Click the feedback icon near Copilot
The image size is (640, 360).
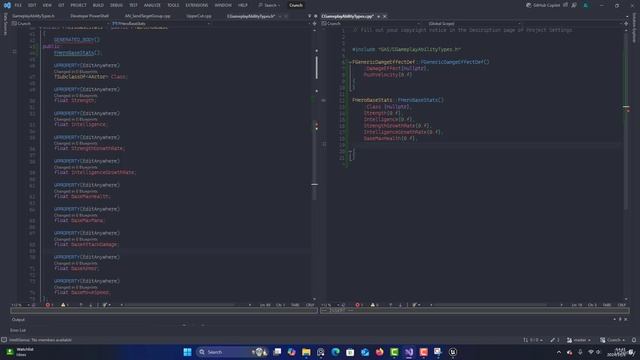574,5
